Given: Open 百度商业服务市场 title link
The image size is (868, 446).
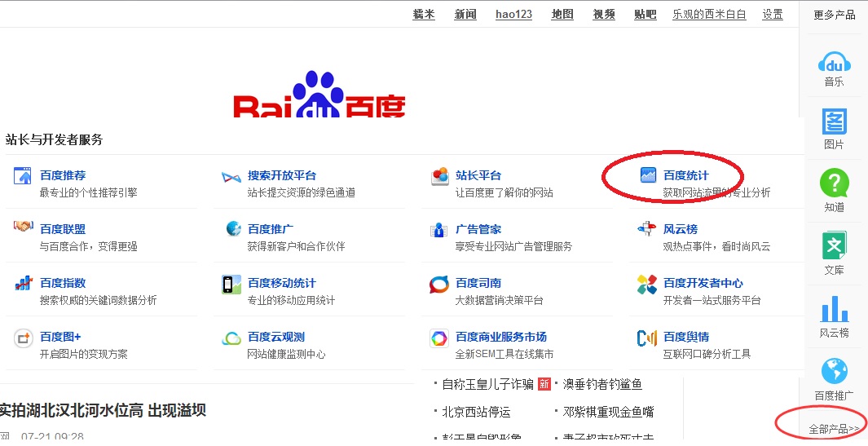Looking at the screenshot, I should 501,337.
